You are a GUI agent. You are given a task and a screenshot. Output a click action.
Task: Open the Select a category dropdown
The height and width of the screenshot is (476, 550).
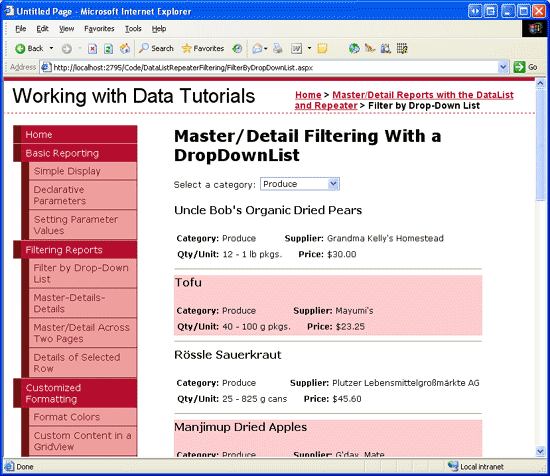pos(300,184)
